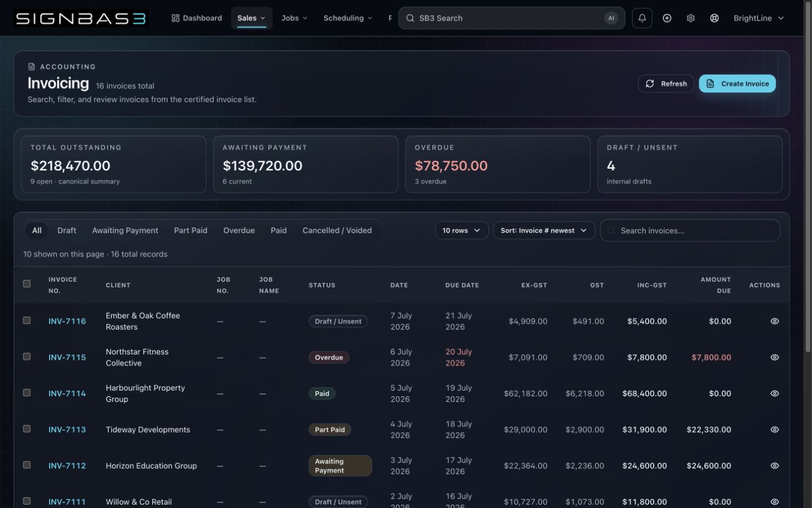Open invoice link INV-7113
The width and height of the screenshot is (812, 508).
pos(67,430)
